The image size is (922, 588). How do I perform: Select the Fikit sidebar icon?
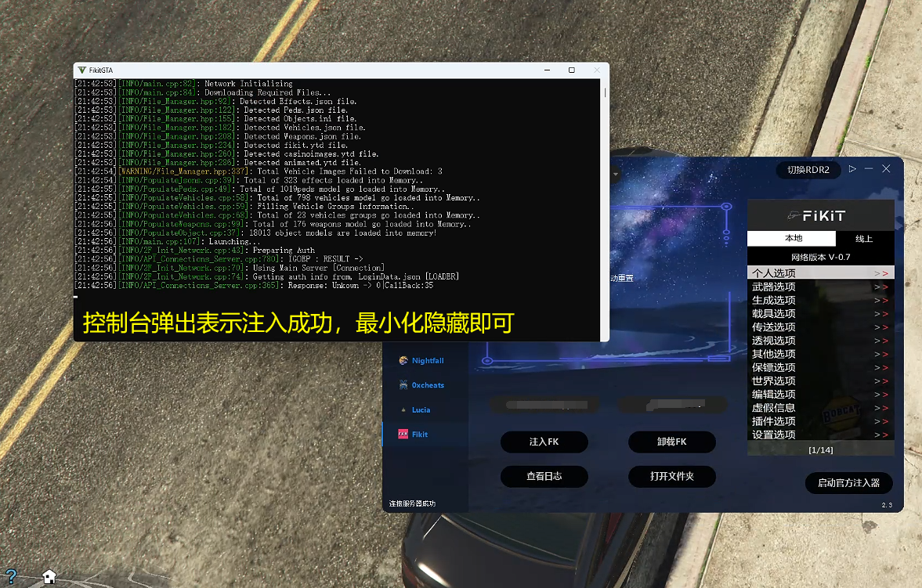coord(403,435)
